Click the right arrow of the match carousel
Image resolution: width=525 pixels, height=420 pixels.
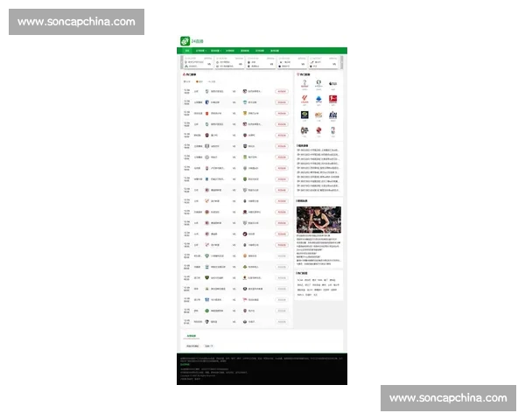(341, 62)
